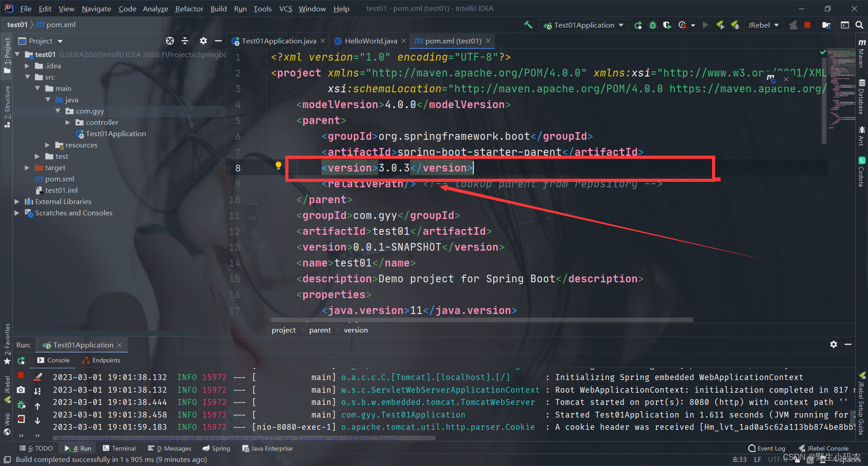Click the Run with Profiler icon
This screenshot has height=466, width=868.
pyautogui.click(x=683, y=25)
